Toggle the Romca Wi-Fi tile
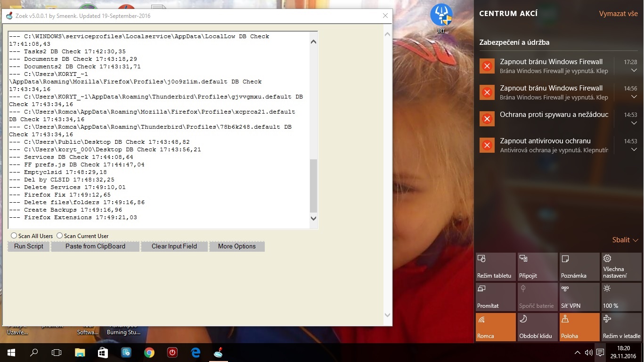The width and height of the screenshot is (644, 362). [x=496, y=327]
